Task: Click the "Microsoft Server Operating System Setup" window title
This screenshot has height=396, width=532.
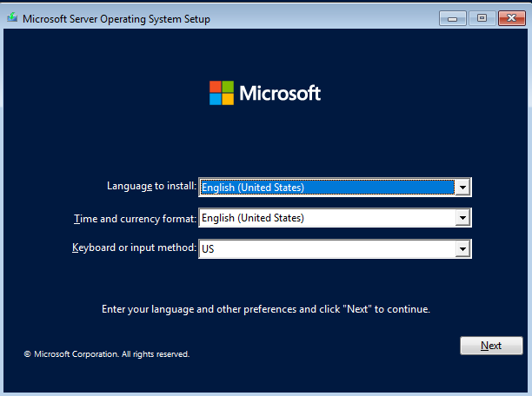Action: [116, 19]
